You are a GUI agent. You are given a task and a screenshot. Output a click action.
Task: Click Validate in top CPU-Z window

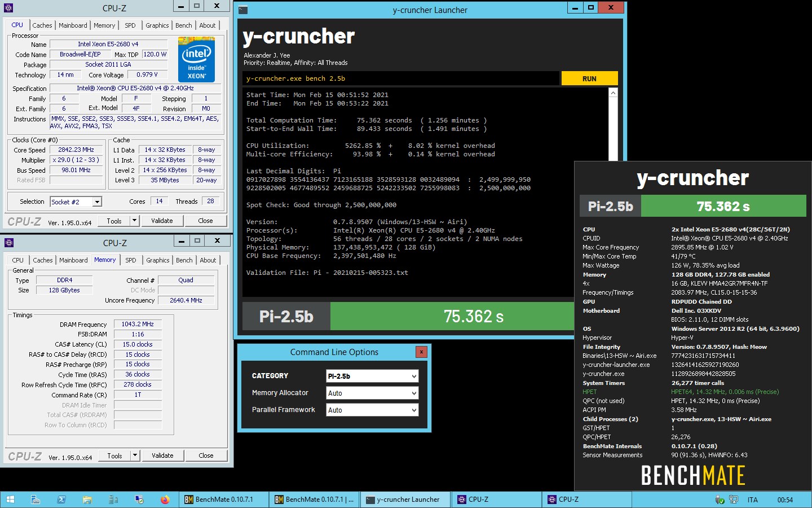click(x=162, y=221)
